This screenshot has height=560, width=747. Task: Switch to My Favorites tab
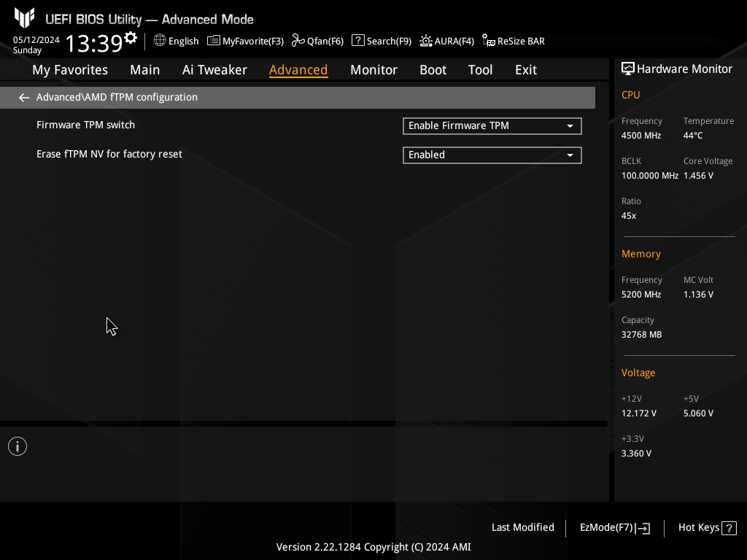point(70,70)
